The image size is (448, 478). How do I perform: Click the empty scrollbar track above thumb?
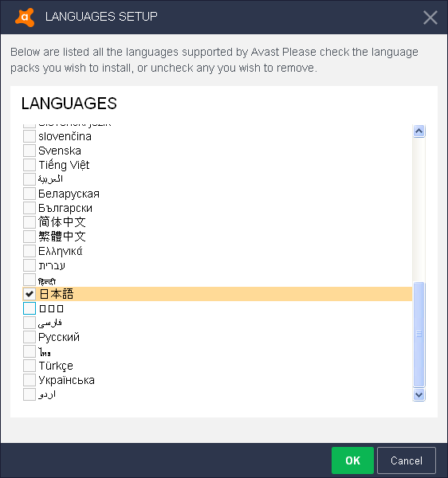click(x=419, y=210)
